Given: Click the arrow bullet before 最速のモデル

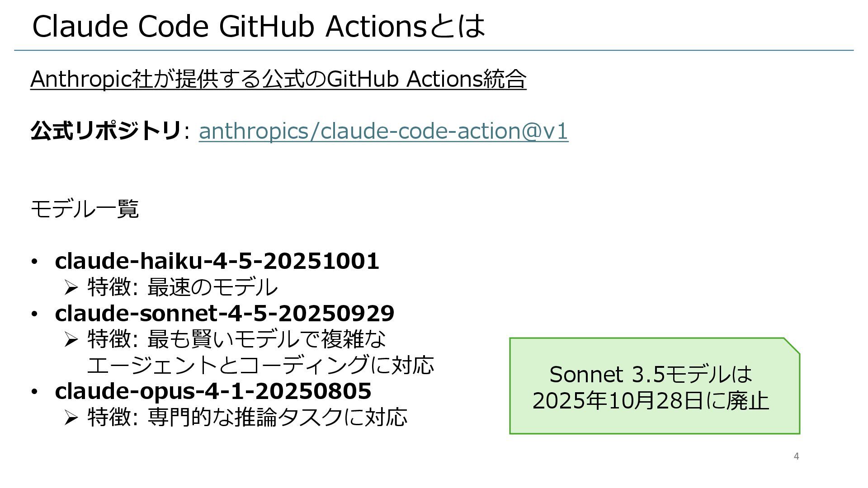Looking at the screenshot, I should point(71,287).
